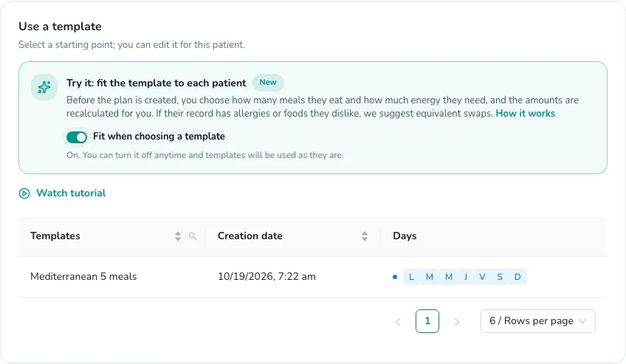Toggle Fit when choosing a template
The height and width of the screenshot is (364, 626).
[x=77, y=137]
